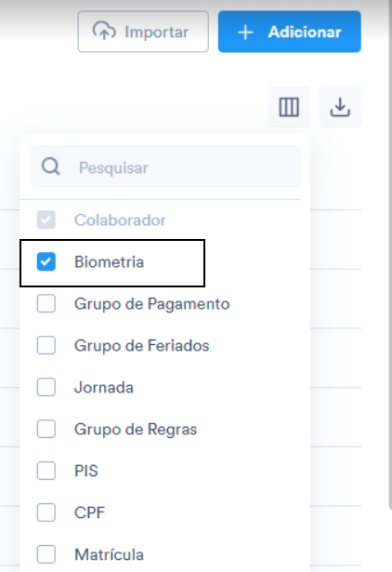Click the disabled Colaborador checkbox
The image size is (392, 572).
[46, 219]
